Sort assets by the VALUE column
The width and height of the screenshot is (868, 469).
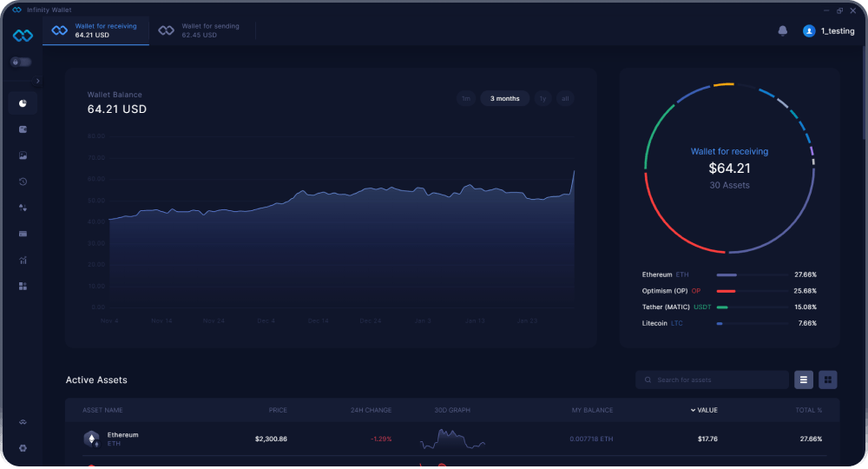[704, 410]
